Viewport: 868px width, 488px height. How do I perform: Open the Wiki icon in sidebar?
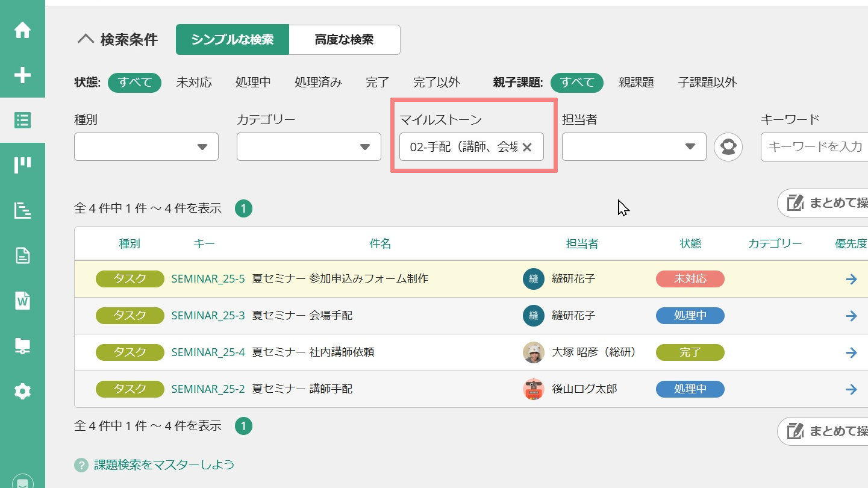22,301
